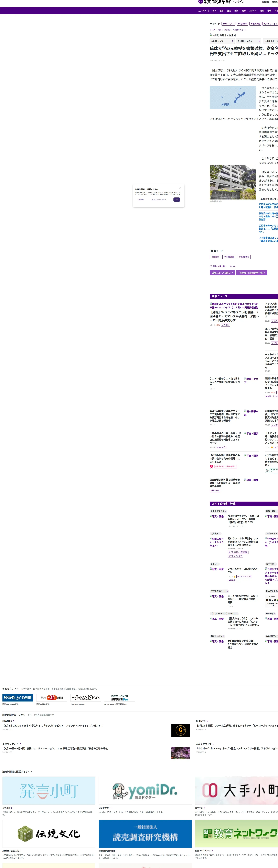Expand the 九州発けいざい chevron tab

(x=249, y=41)
